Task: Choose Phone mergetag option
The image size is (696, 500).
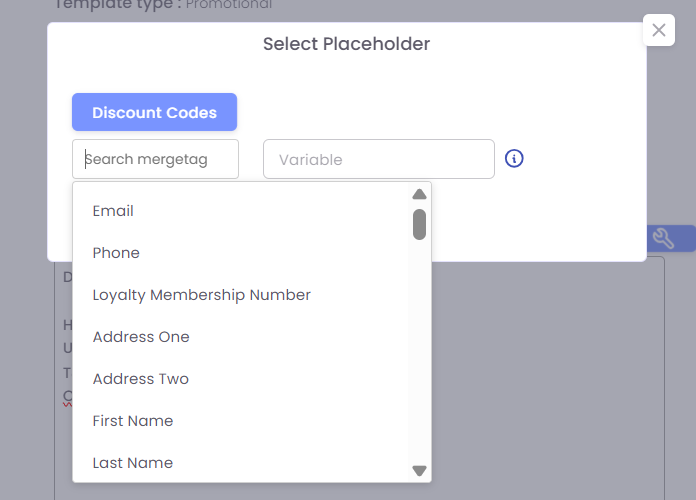Action: point(116,253)
